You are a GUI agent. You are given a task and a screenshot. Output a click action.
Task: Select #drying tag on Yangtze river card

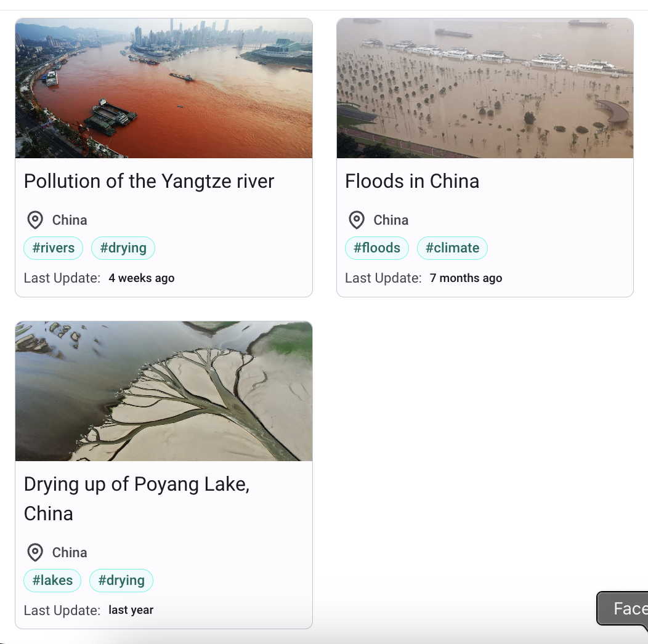(123, 248)
